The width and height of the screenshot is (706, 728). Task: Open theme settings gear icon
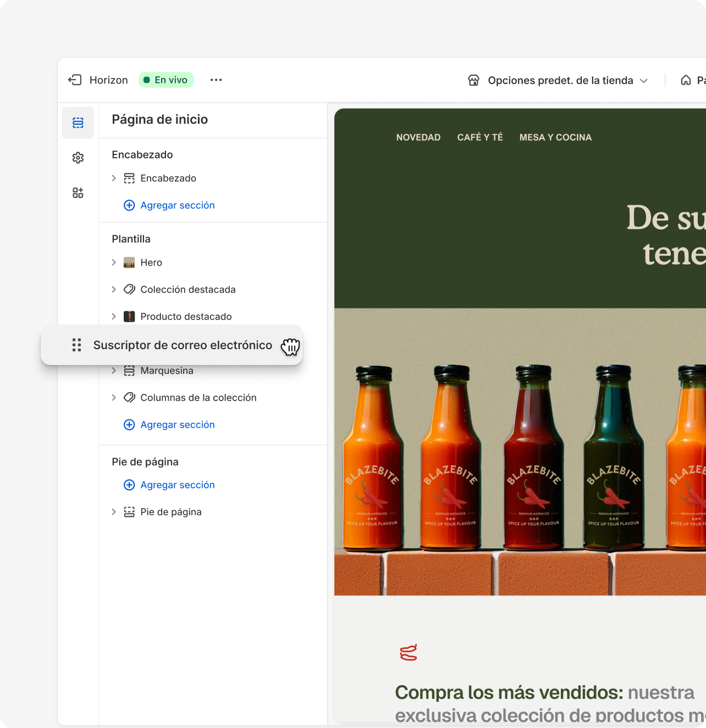click(x=78, y=158)
